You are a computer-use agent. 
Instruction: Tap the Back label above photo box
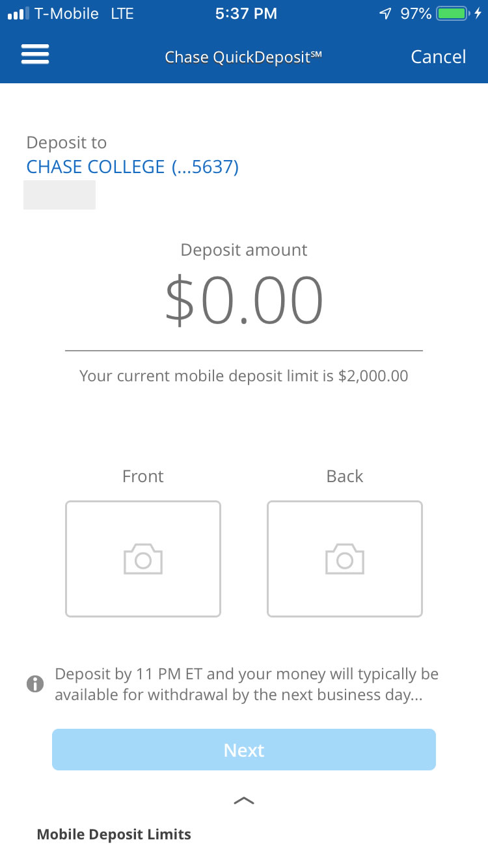point(345,476)
